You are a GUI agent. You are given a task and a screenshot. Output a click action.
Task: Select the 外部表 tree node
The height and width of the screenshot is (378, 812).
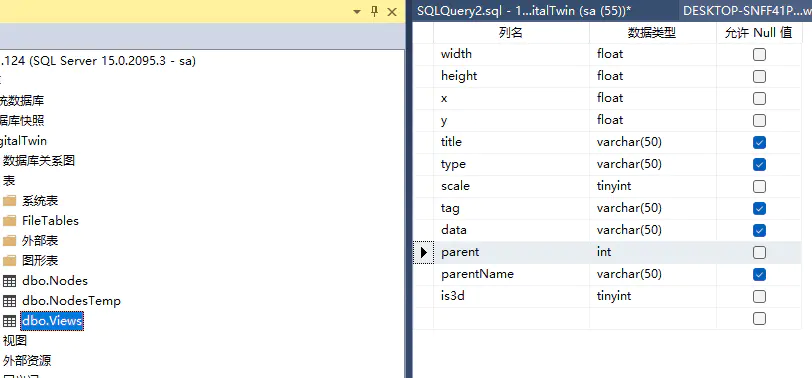coord(40,241)
